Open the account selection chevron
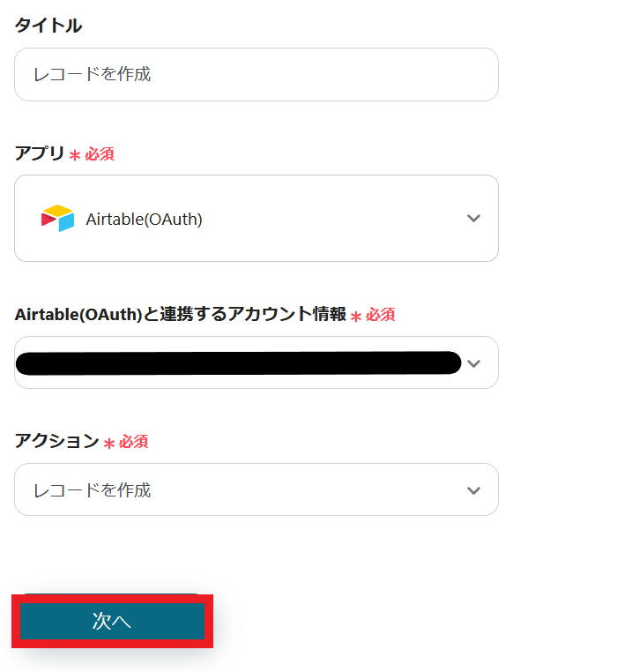The height and width of the screenshot is (672, 617). tap(474, 363)
